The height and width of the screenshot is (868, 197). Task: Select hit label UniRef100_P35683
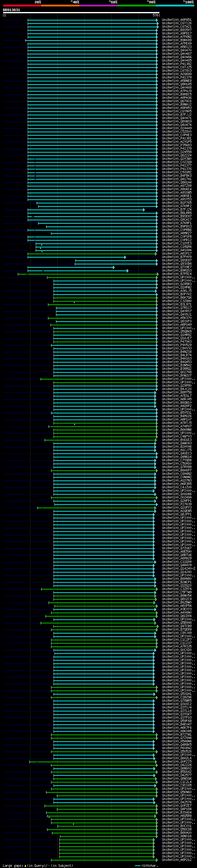click(x=176, y=145)
